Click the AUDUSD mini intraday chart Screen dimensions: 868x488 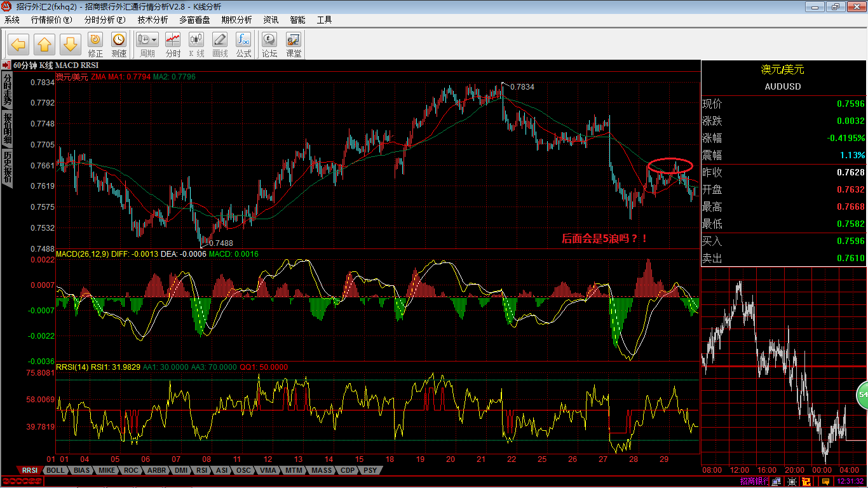[784, 366]
